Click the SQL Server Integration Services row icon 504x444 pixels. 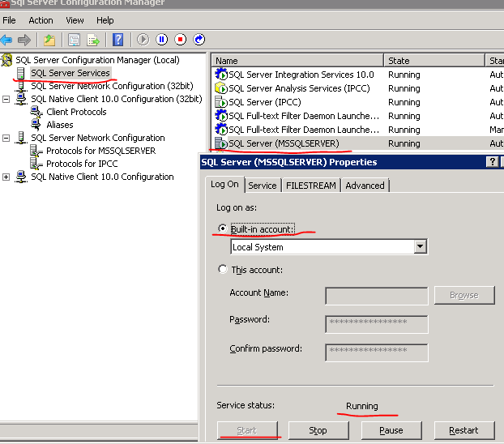(x=221, y=75)
